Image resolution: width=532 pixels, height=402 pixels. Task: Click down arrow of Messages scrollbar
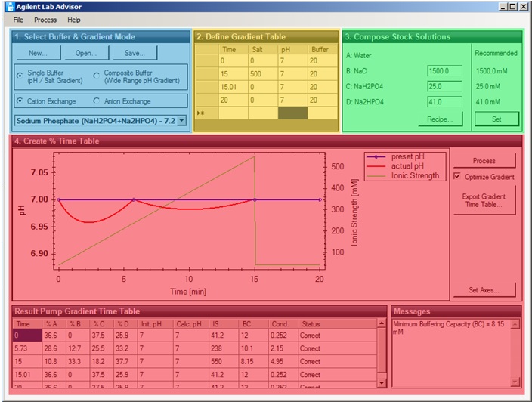pos(515,382)
